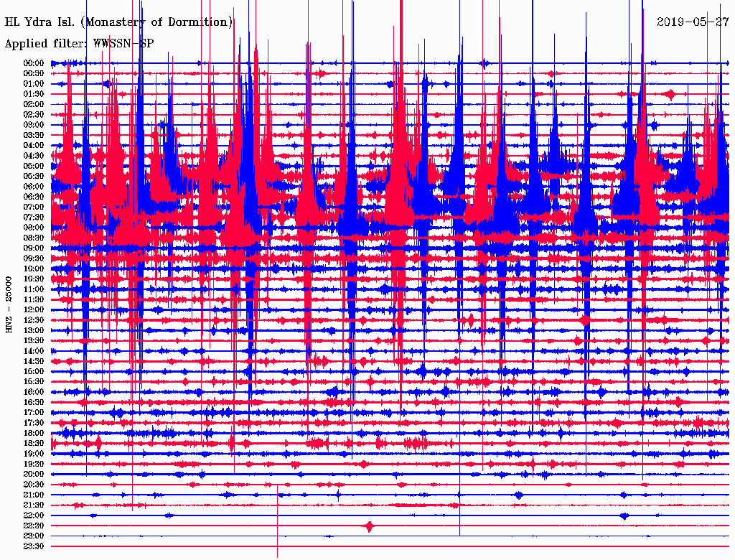
Task: Select the '08:00' time label
Action: click(x=34, y=228)
